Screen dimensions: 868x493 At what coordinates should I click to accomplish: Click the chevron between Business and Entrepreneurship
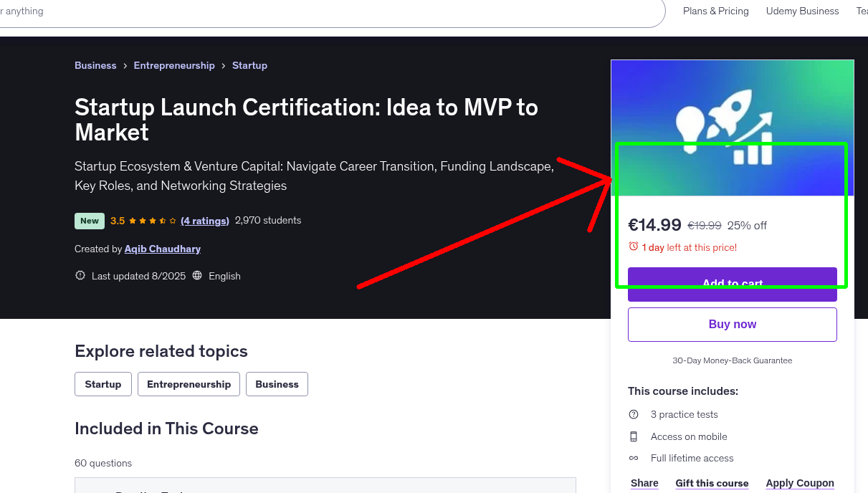(x=125, y=65)
